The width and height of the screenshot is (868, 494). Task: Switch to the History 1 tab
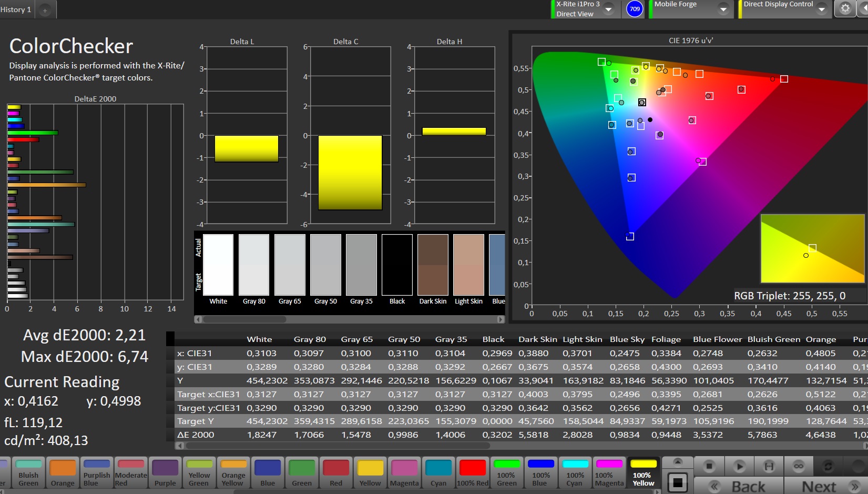pos(16,10)
